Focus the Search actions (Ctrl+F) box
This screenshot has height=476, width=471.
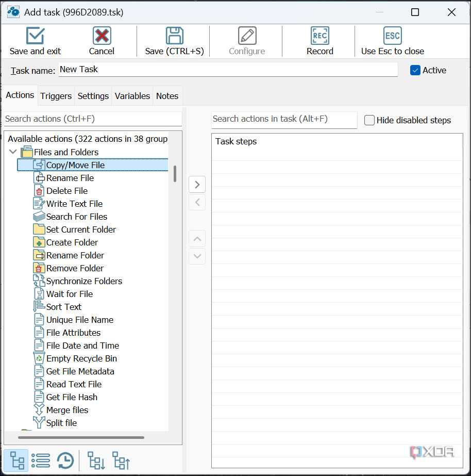point(93,119)
